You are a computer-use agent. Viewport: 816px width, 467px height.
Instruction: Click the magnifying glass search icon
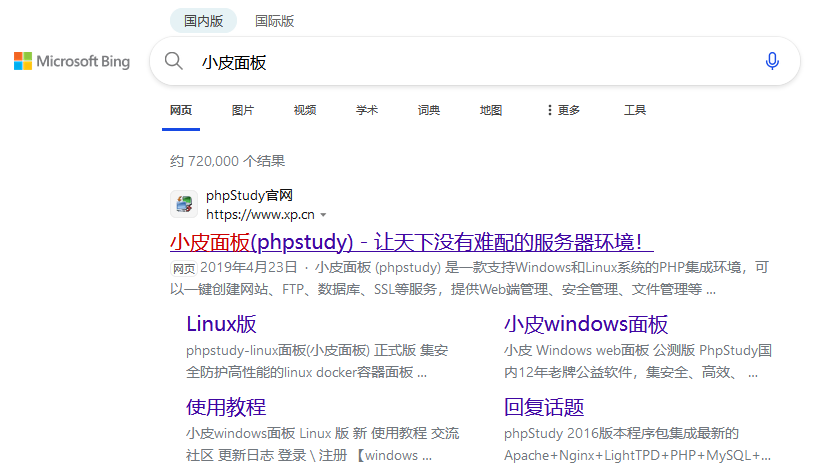tap(174, 62)
